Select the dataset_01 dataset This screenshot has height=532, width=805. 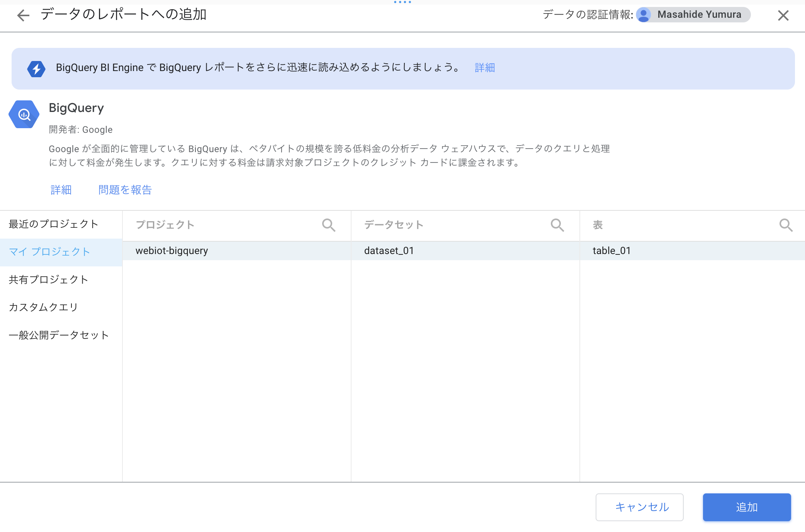[389, 251]
